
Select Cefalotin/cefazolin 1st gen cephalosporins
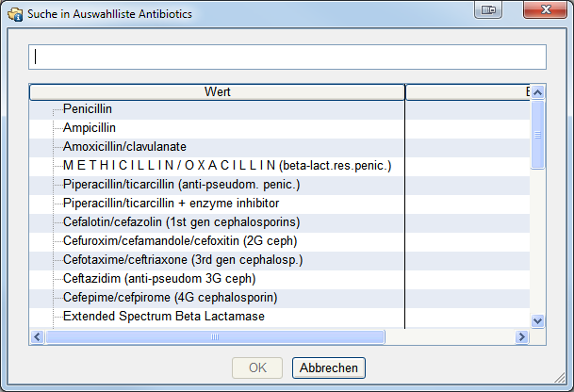[181, 222]
